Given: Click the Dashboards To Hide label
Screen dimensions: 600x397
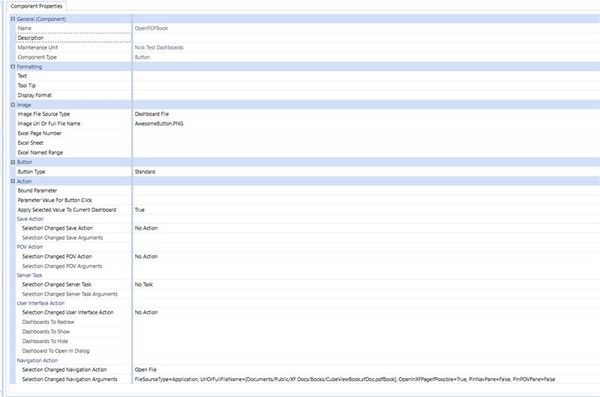Looking at the screenshot, I should (45, 341).
